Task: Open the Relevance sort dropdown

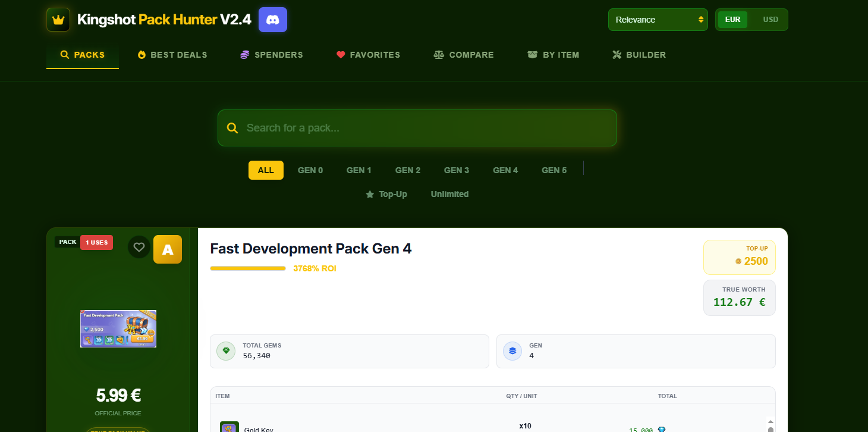Action: click(x=658, y=20)
